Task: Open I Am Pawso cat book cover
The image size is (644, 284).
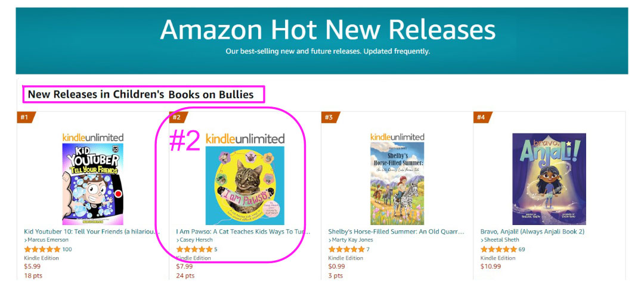Action: [245, 186]
